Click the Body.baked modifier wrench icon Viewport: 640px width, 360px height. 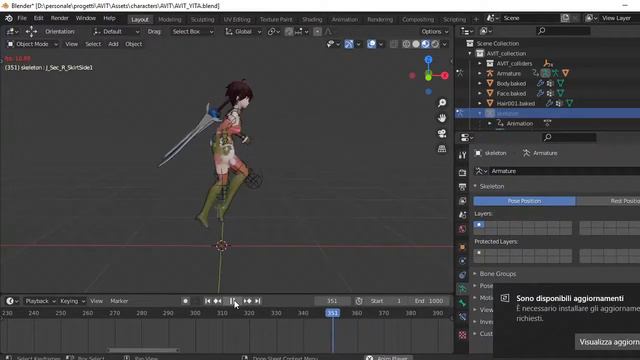click(x=540, y=83)
